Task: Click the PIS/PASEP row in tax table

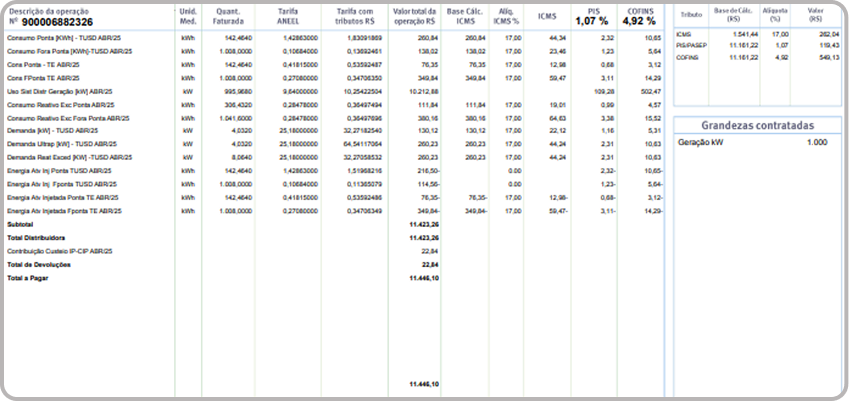Action: point(692,45)
